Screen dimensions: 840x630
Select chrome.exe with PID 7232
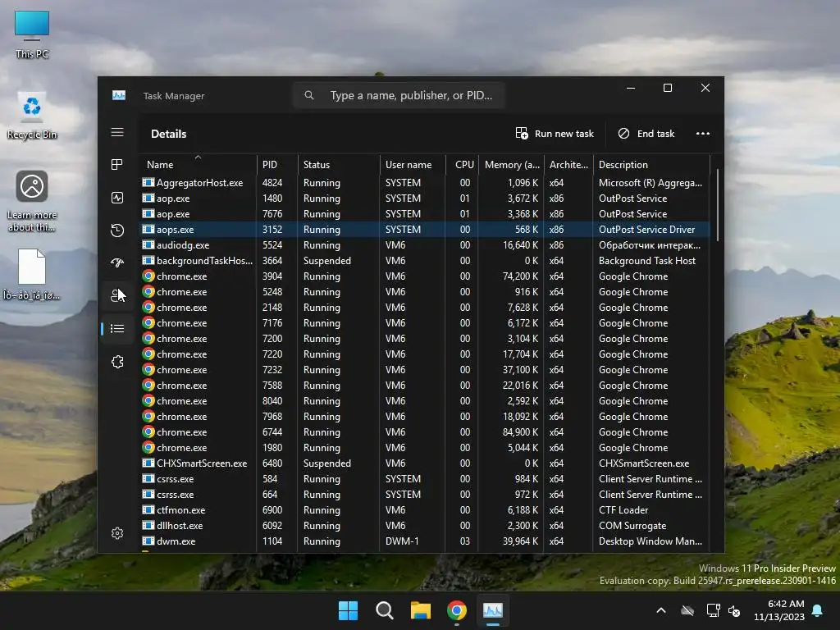[426, 370]
